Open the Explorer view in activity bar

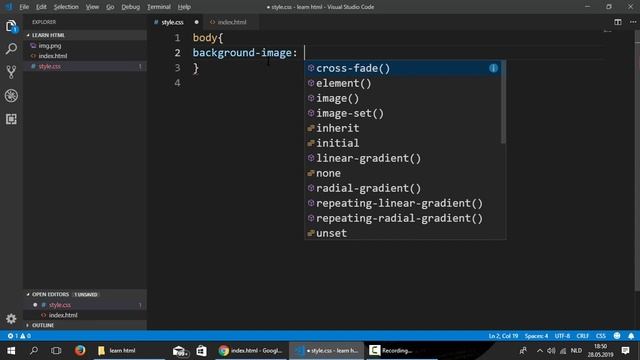pyautogui.click(x=11, y=27)
